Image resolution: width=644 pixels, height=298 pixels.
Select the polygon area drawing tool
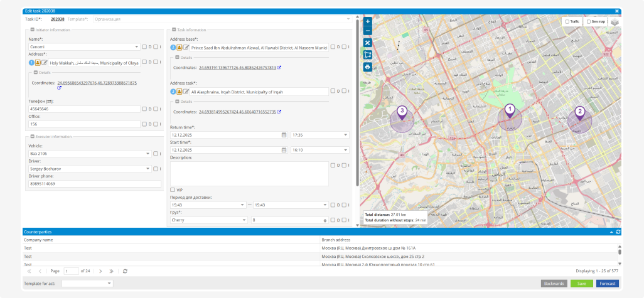point(368,55)
